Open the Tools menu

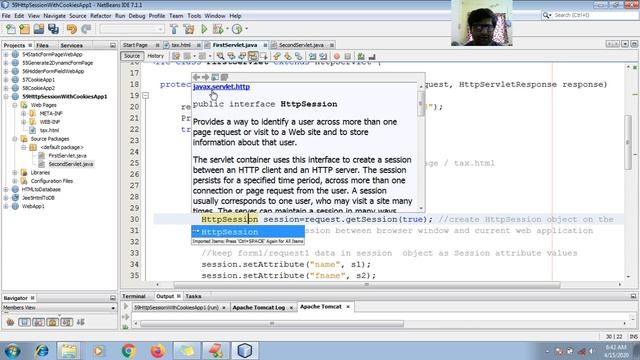(194, 16)
